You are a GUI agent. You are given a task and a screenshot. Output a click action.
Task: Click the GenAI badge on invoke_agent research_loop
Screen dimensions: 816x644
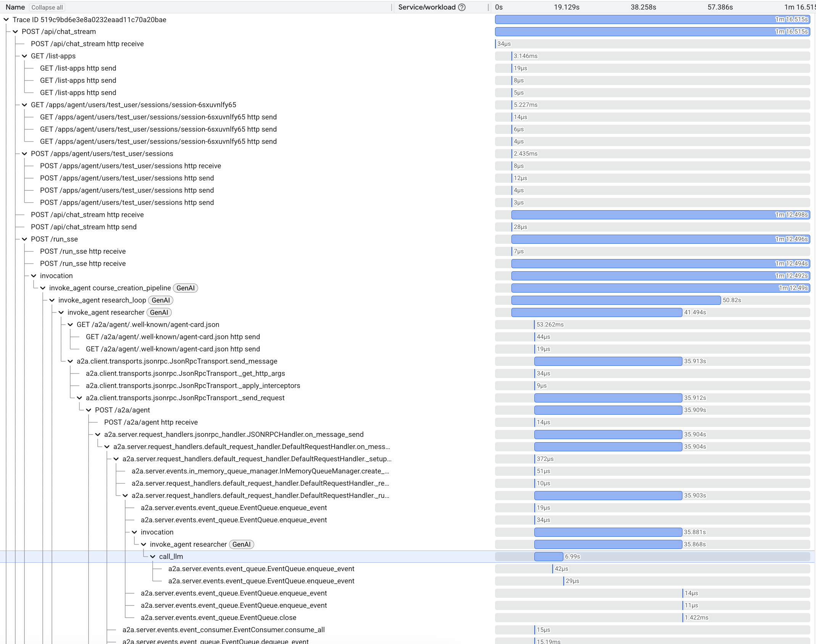160,300
